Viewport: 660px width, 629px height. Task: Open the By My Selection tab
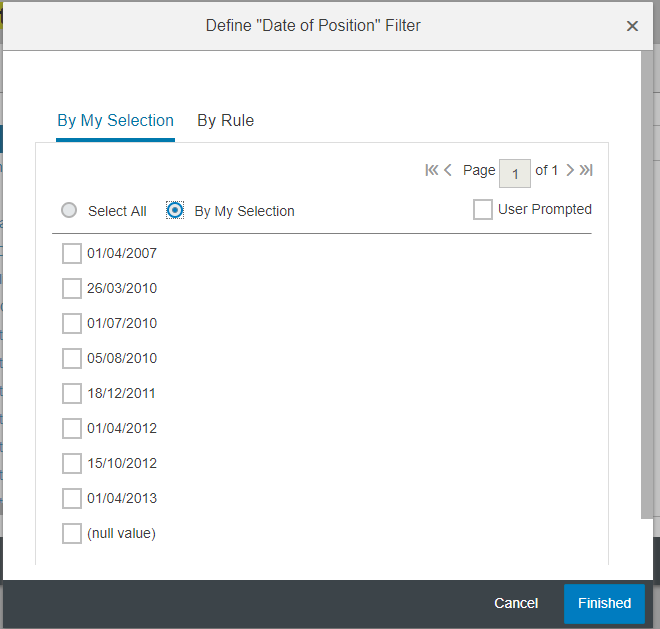point(115,121)
